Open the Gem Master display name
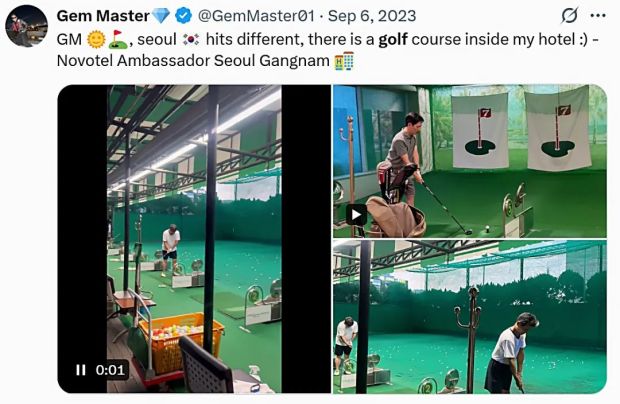This screenshot has width=620, height=404. tap(103, 16)
